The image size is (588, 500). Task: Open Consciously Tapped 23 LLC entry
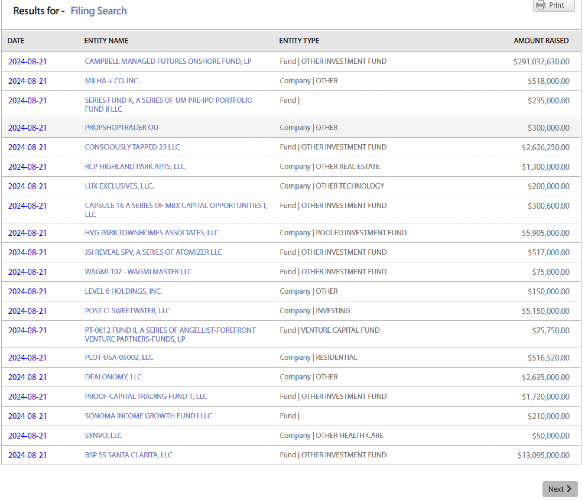[132, 147]
